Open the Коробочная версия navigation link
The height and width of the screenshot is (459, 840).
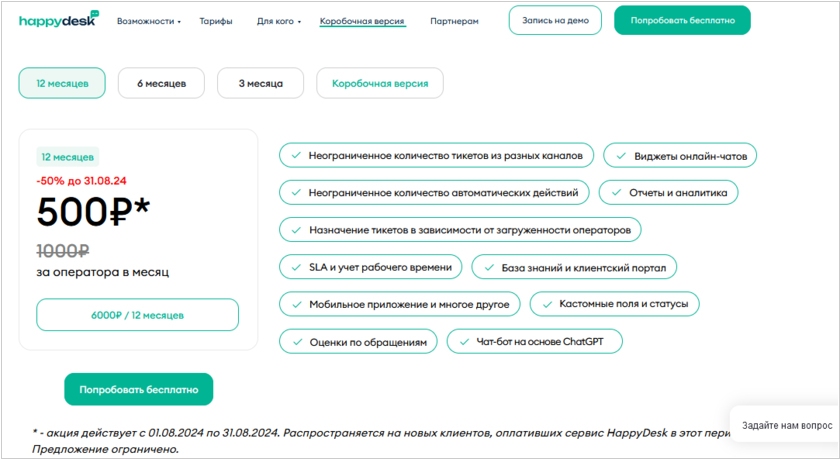[362, 21]
